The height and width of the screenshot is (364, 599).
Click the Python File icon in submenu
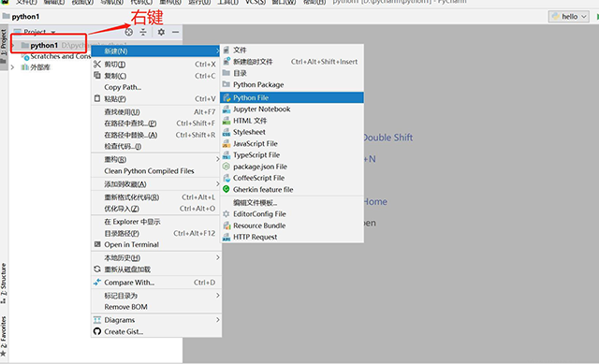(x=226, y=97)
